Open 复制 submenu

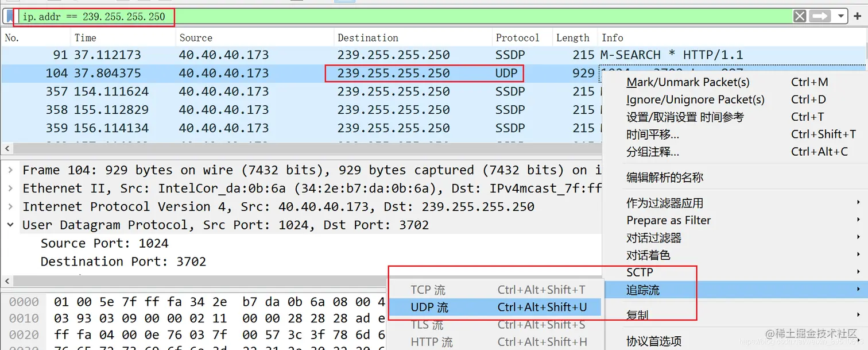click(735, 315)
